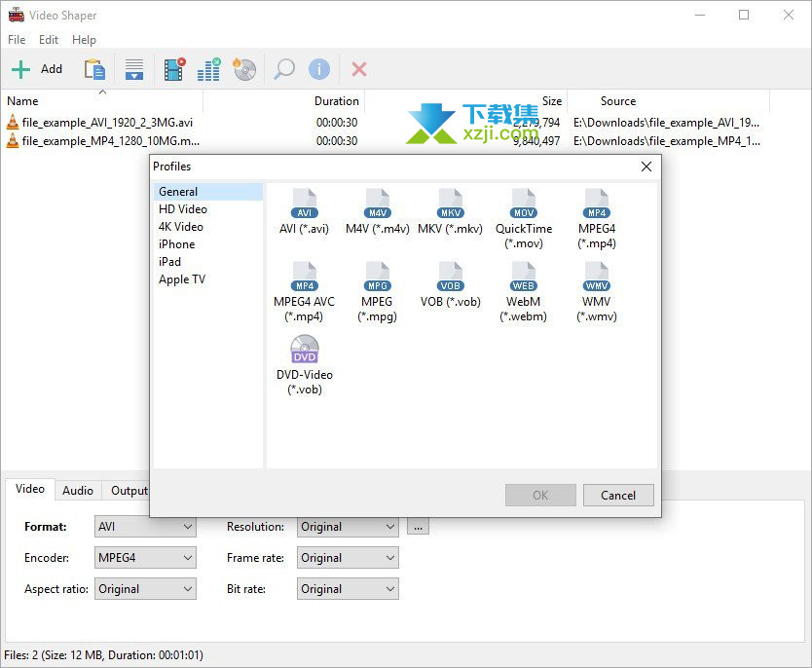Image resolution: width=812 pixels, height=668 pixels.
Task: Select HD Video profile category
Action: [208, 209]
